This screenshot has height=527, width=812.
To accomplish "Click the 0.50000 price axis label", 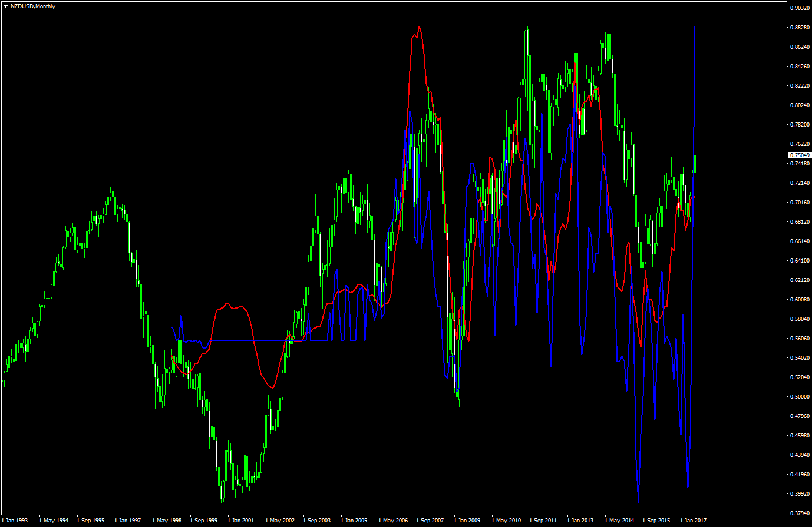I will coord(800,397).
